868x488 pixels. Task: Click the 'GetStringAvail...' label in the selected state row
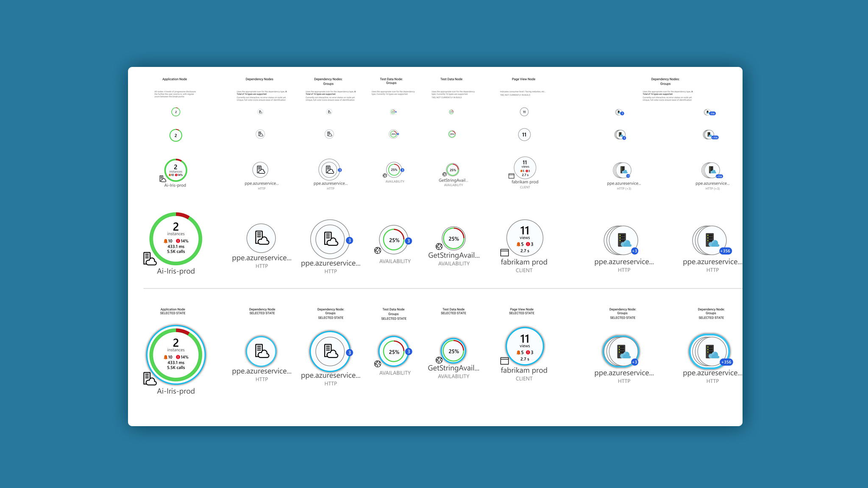click(x=453, y=368)
